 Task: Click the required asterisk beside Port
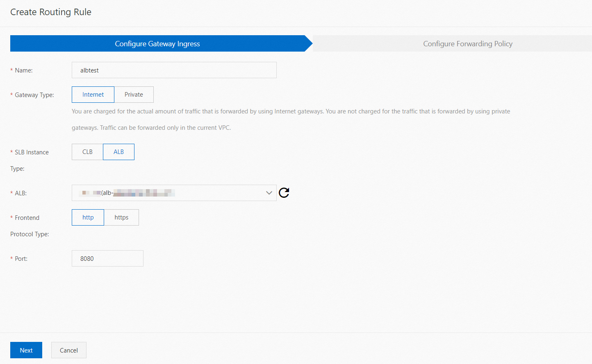click(x=11, y=258)
